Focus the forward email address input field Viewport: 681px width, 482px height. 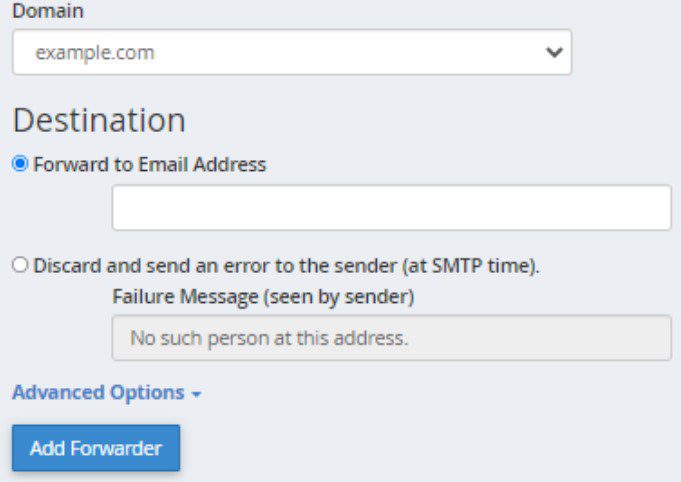pyautogui.click(x=391, y=208)
